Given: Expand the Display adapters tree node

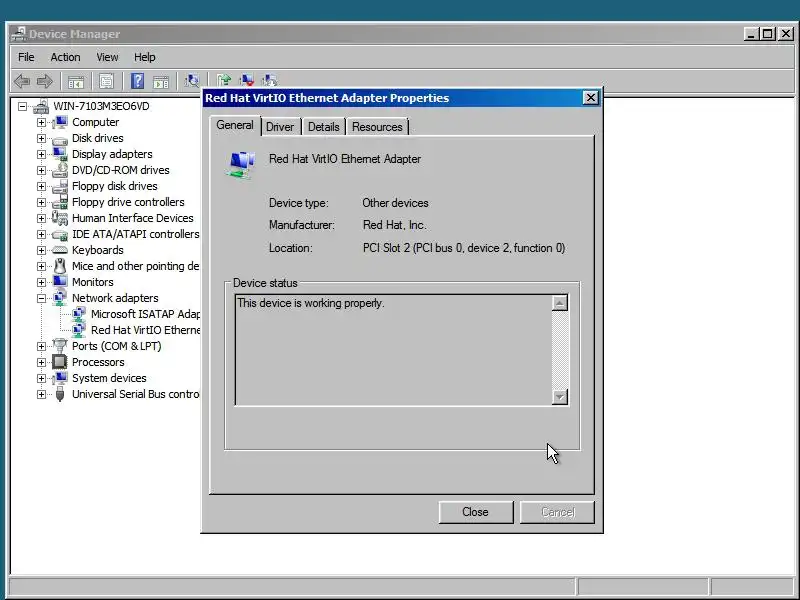Looking at the screenshot, I should pyautogui.click(x=41, y=154).
